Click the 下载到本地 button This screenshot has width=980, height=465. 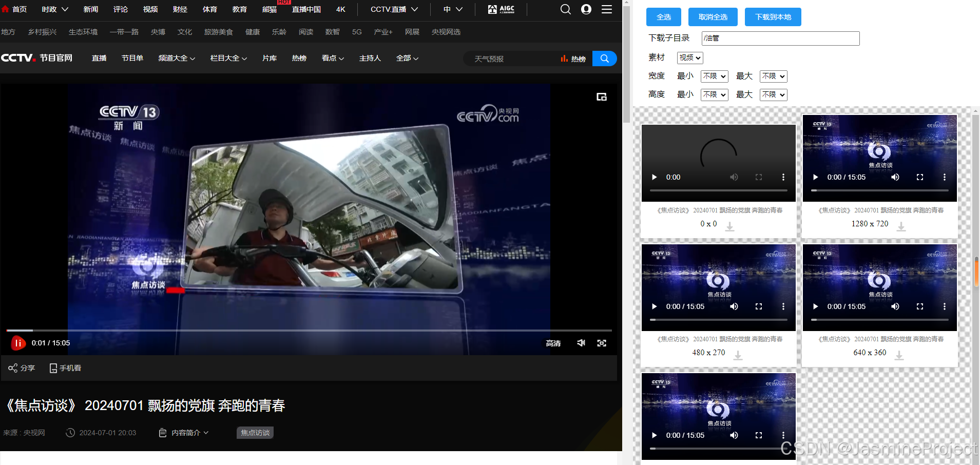[x=773, y=17]
